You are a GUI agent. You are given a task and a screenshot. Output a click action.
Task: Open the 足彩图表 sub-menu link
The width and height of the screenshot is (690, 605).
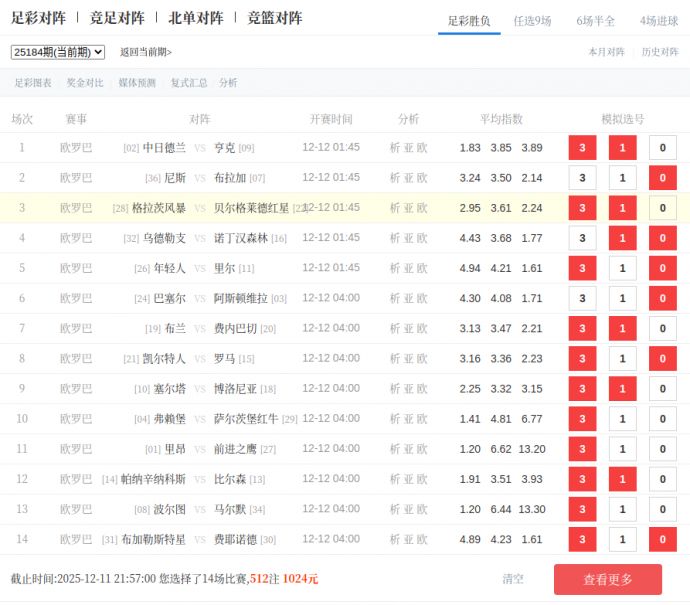[x=33, y=83]
